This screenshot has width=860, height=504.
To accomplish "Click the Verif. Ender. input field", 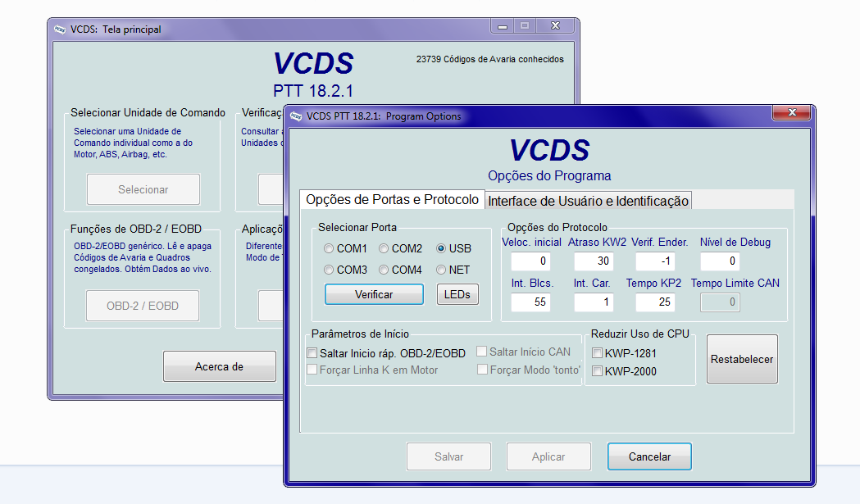I will click(x=655, y=261).
